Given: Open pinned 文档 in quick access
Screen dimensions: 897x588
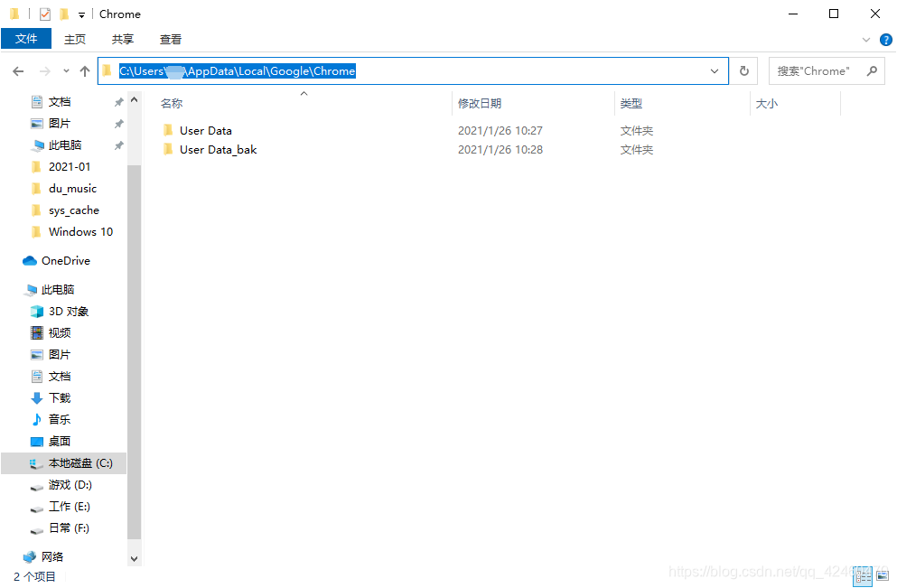Looking at the screenshot, I should [x=60, y=102].
